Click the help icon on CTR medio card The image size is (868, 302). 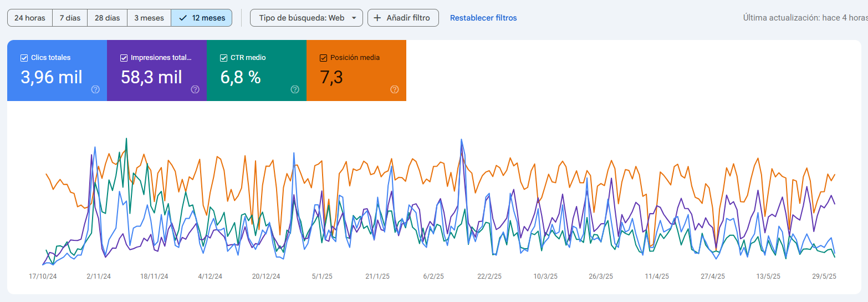click(x=295, y=89)
